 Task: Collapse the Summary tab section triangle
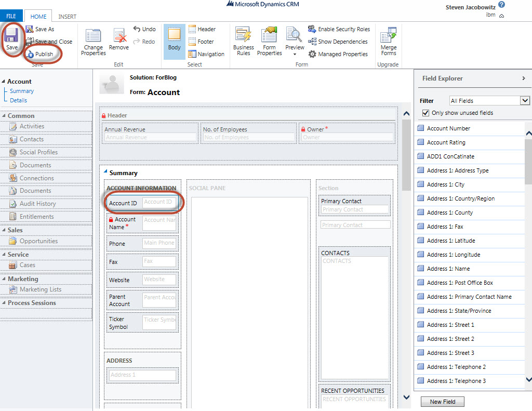(x=105, y=172)
